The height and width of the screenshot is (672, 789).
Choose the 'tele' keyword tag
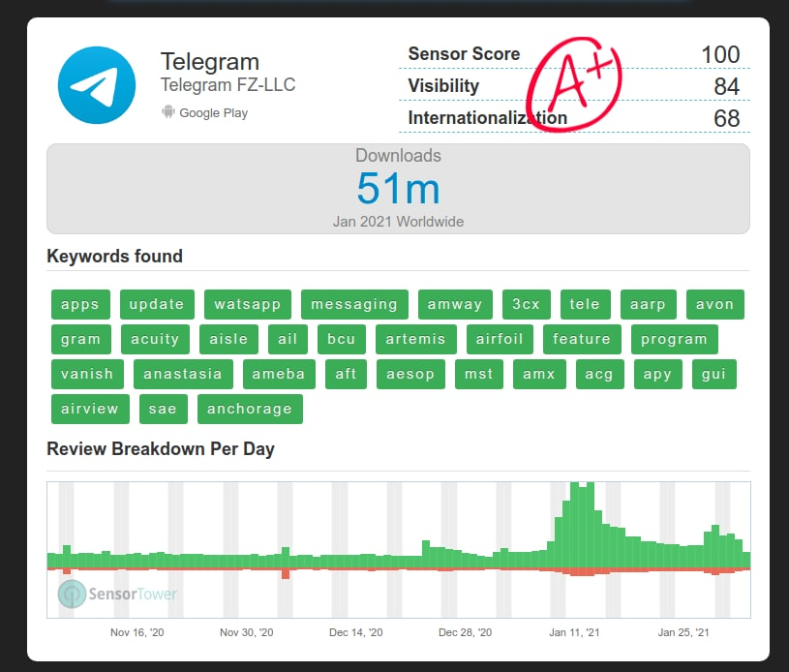coord(585,304)
